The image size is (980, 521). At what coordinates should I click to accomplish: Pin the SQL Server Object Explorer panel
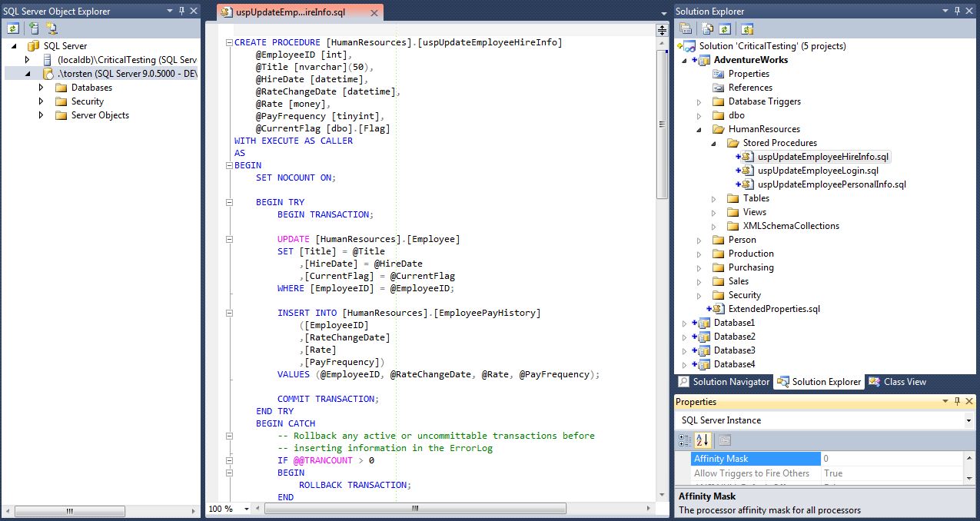tap(181, 11)
